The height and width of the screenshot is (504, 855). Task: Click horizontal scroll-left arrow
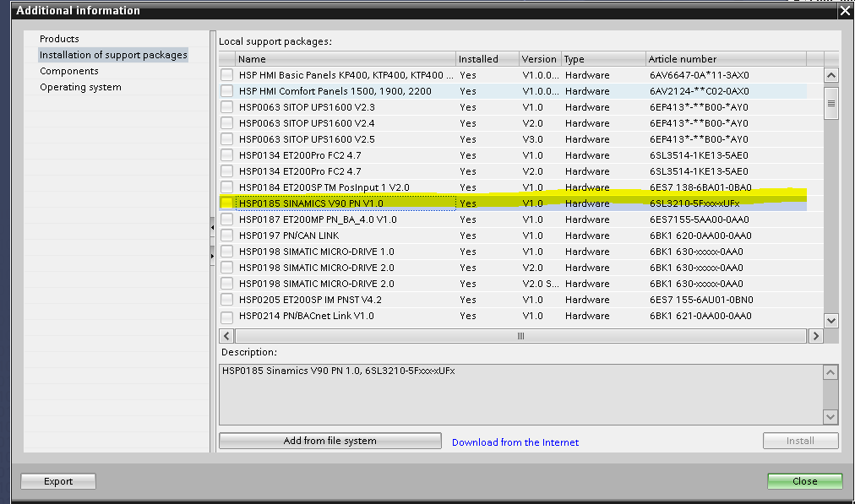tap(226, 336)
